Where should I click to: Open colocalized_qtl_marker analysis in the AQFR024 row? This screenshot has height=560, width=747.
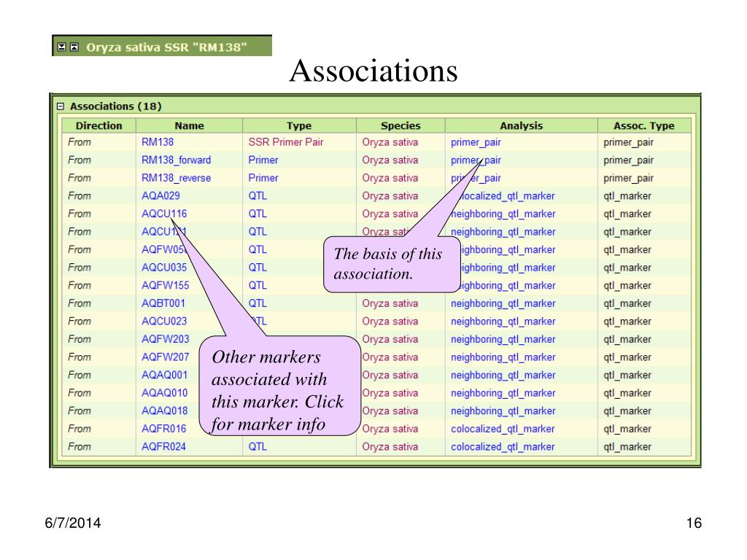point(503,447)
